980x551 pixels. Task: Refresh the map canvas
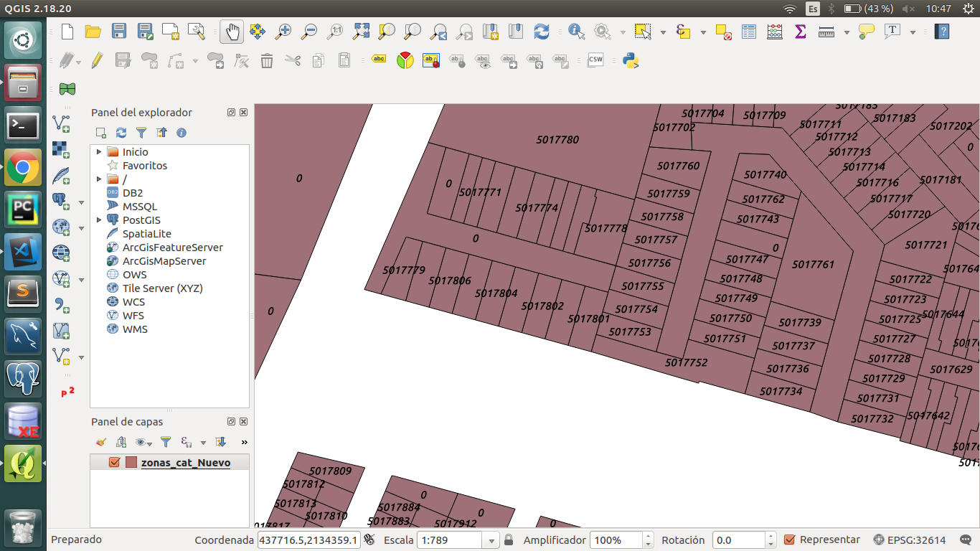click(542, 32)
